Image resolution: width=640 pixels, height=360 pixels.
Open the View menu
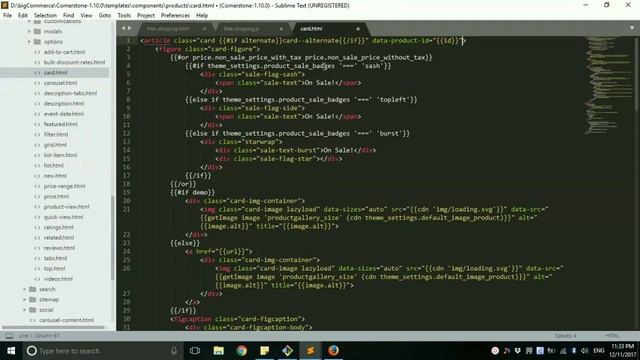point(86,16)
